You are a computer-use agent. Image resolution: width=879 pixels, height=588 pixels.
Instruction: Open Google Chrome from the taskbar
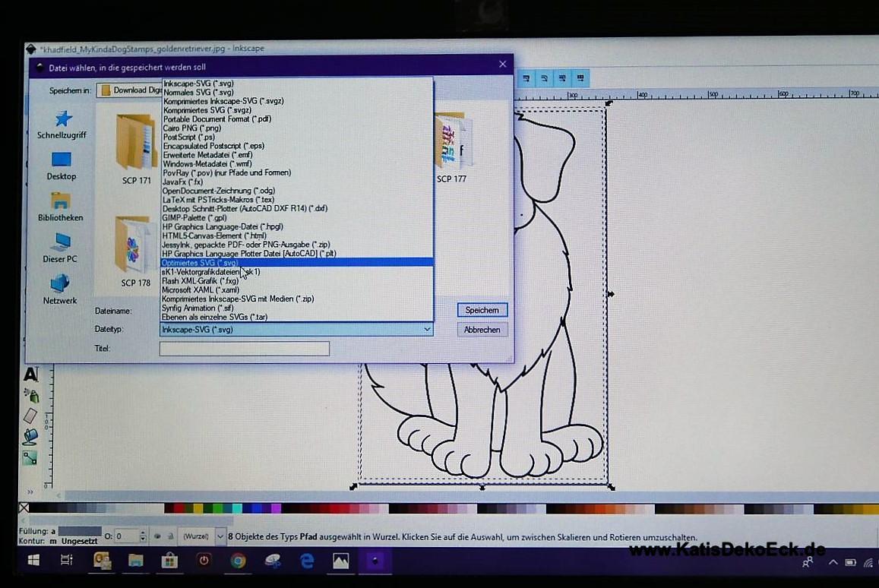click(238, 561)
